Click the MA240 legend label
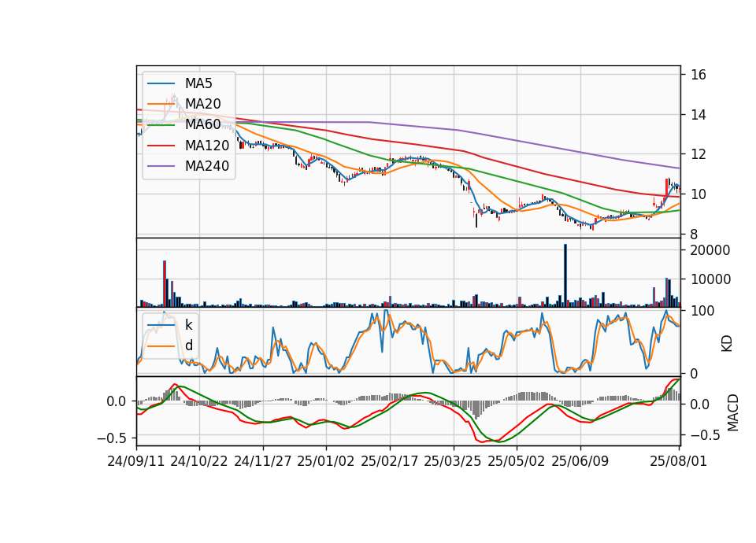Image resolution: width=756 pixels, height=543 pixels. (207, 166)
